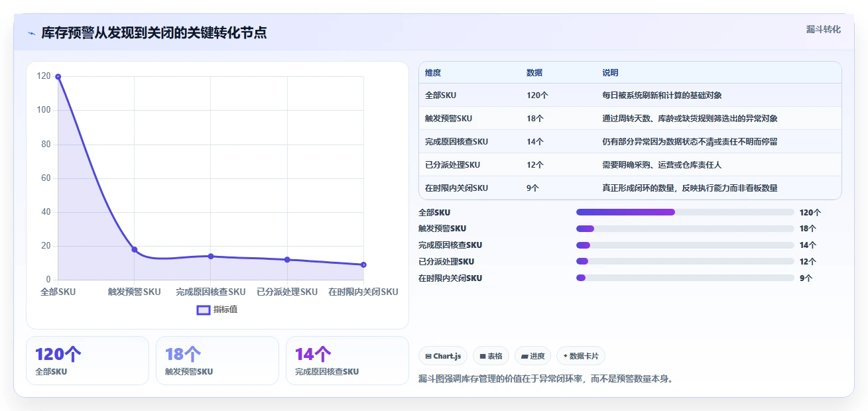
Task: Click the 12个 value in the table
Action: 535,165
